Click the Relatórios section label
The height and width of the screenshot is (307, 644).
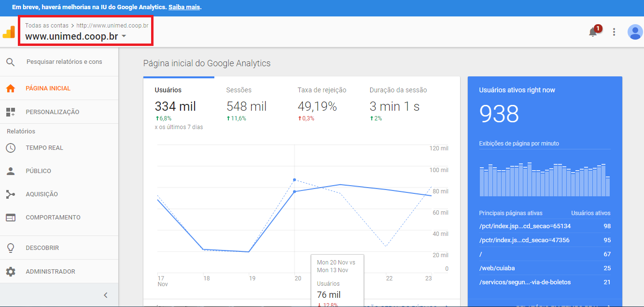coord(21,132)
